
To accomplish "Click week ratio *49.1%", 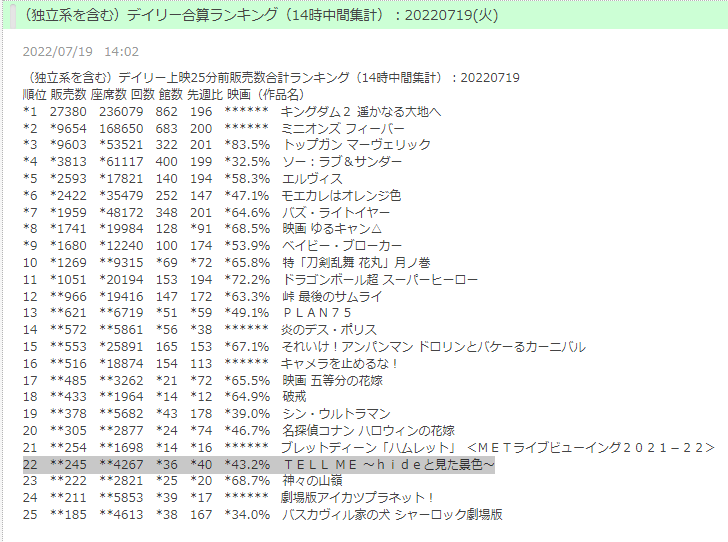I will click(x=247, y=313).
